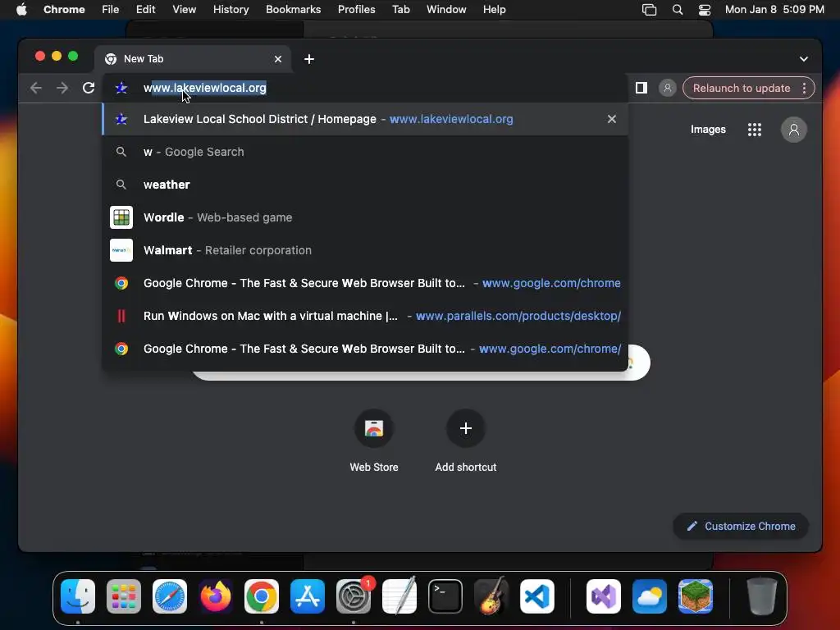Open the App Store from the dock
The height and width of the screenshot is (630, 840).
tap(308, 596)
